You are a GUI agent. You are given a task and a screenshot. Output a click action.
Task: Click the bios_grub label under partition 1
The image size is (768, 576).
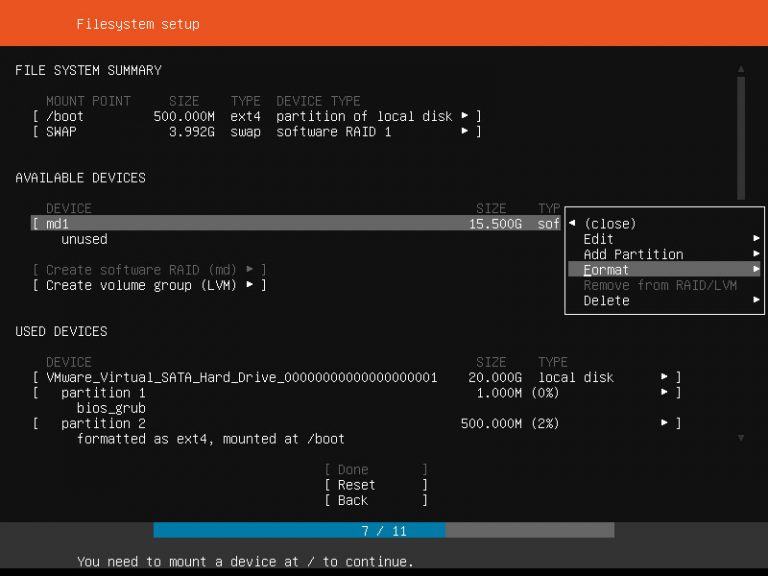coord(111,408)
